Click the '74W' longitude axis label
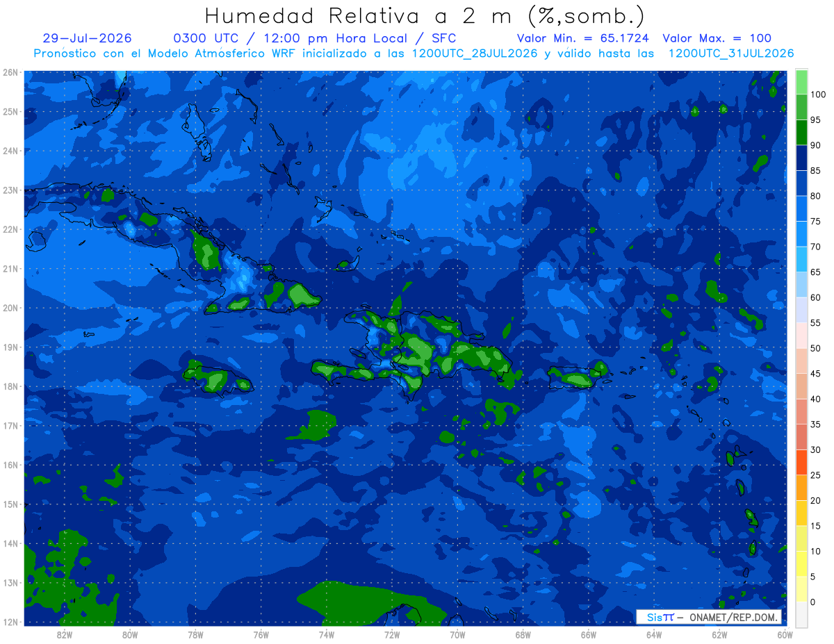Screen dimensions: 834x644 (x=326, y=634)
